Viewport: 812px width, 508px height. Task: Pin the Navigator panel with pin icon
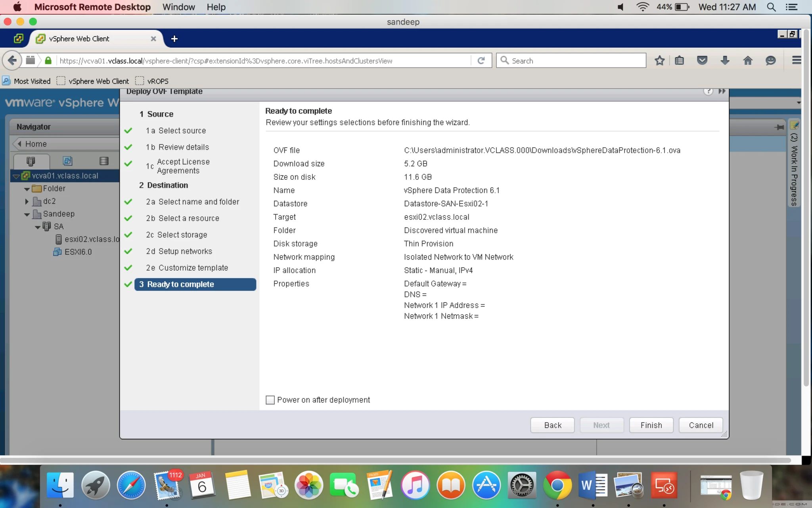[779, 127]
